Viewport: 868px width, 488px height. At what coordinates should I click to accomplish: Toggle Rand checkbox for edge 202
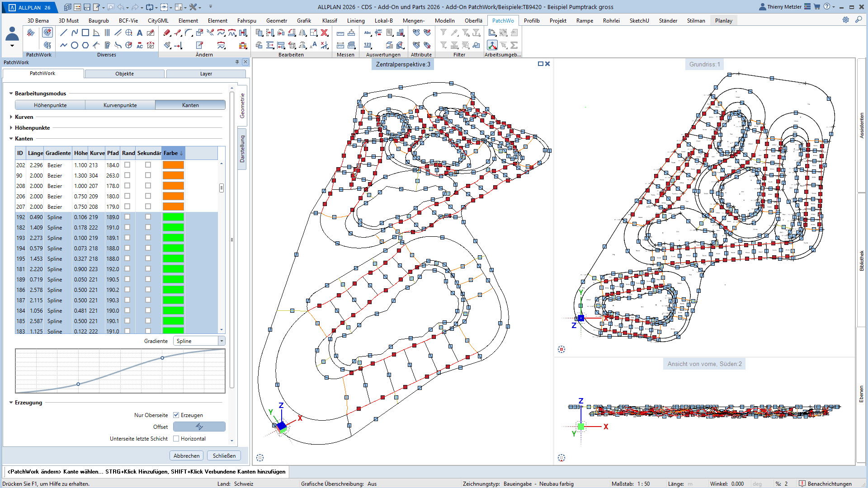click(x=127, y=165)
